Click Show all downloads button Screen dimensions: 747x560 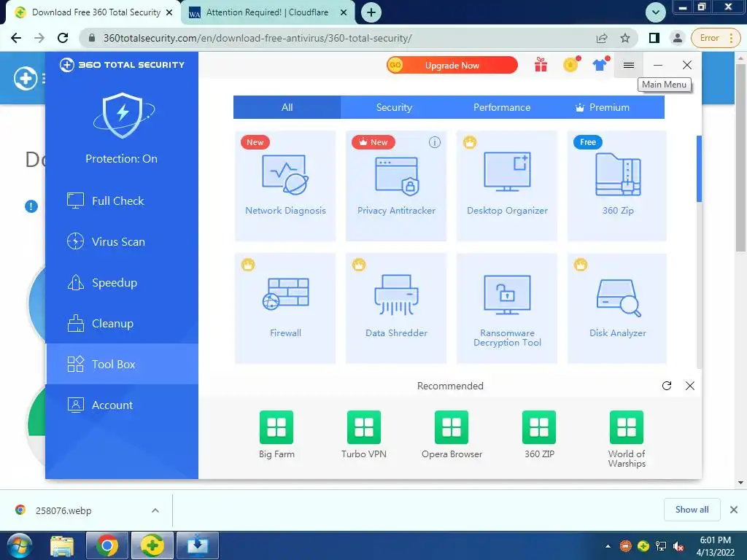click(x=692, y=510)
